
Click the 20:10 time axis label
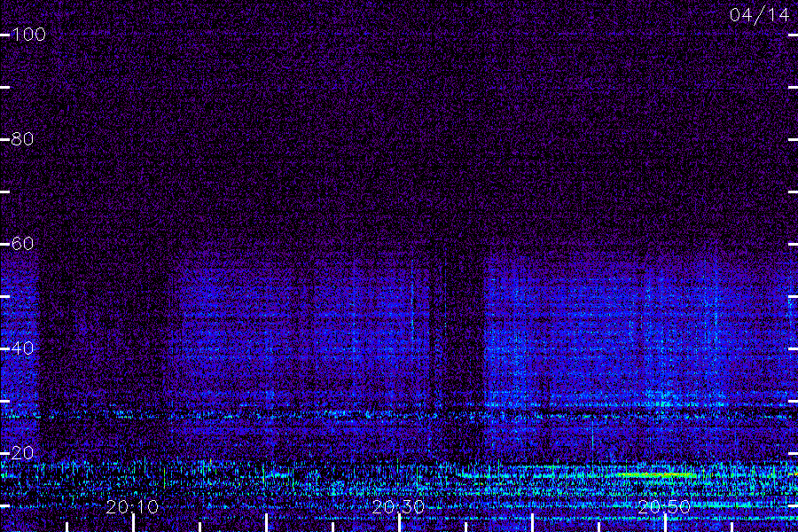(132, 507)
